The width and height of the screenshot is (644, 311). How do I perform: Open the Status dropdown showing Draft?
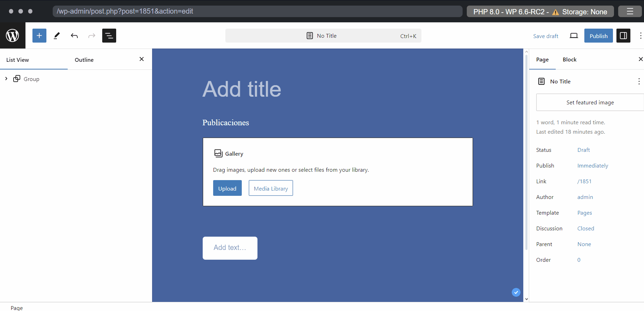coord(583,150)
